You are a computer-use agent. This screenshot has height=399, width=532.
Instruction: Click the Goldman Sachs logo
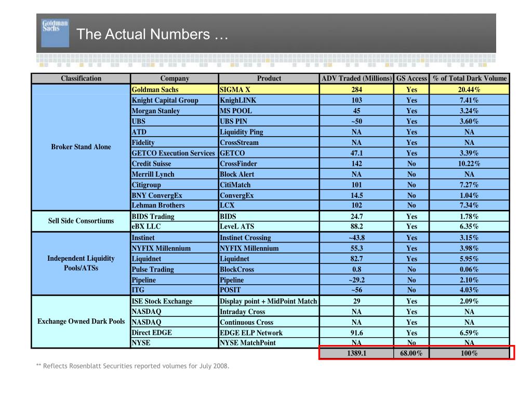[55, 33]
